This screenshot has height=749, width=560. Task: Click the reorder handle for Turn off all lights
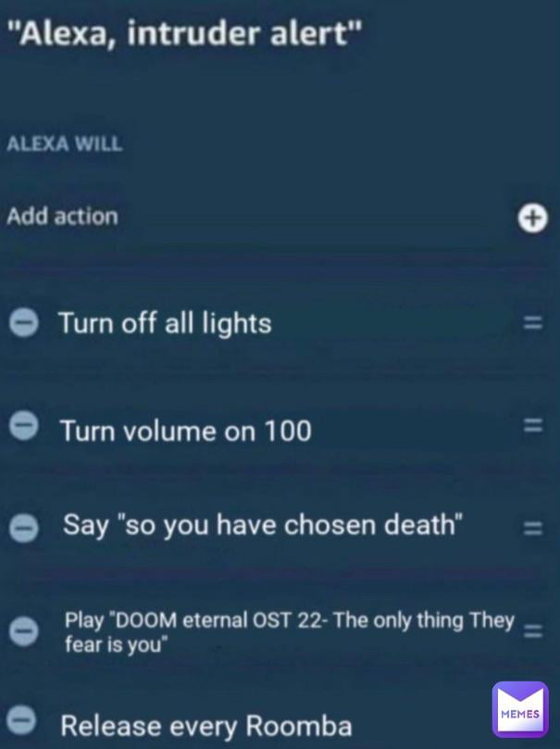click(533, 323)
